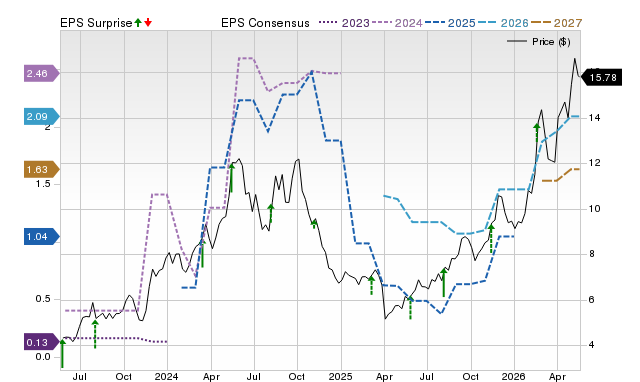The image size is (640, 382).
Task: Click the light blue 2.09 value tag
Action: 42,117
